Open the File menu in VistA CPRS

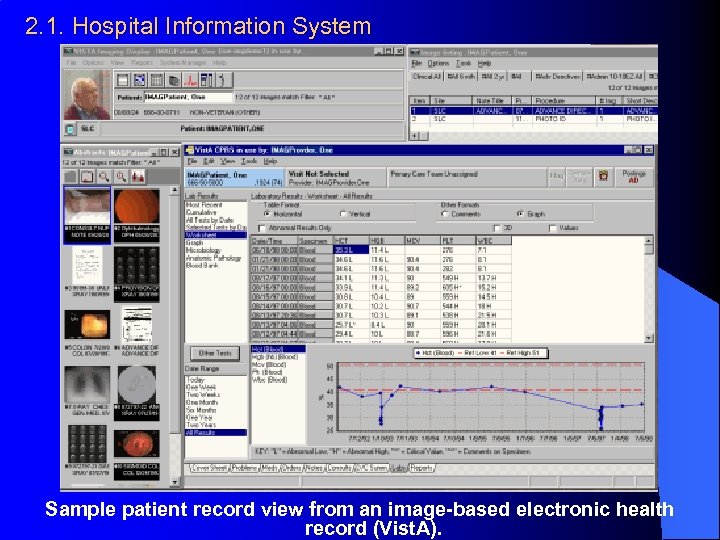point(192,162)
